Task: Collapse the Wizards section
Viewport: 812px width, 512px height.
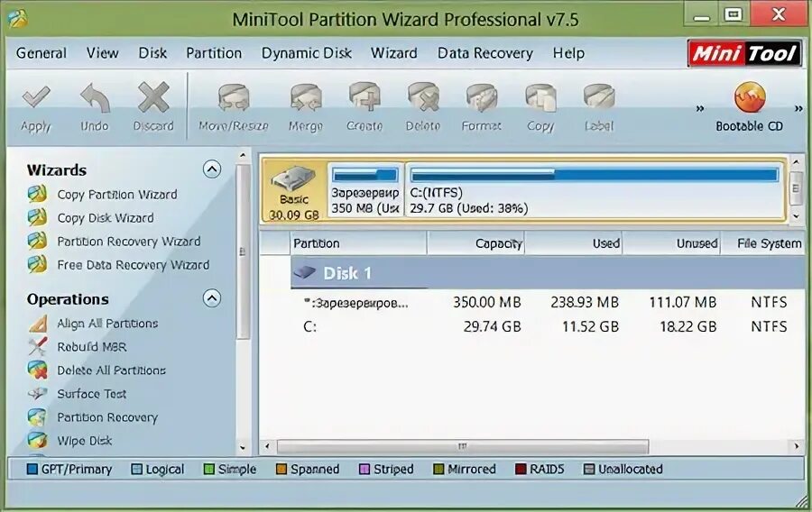Action: click(x=212, y=169)
